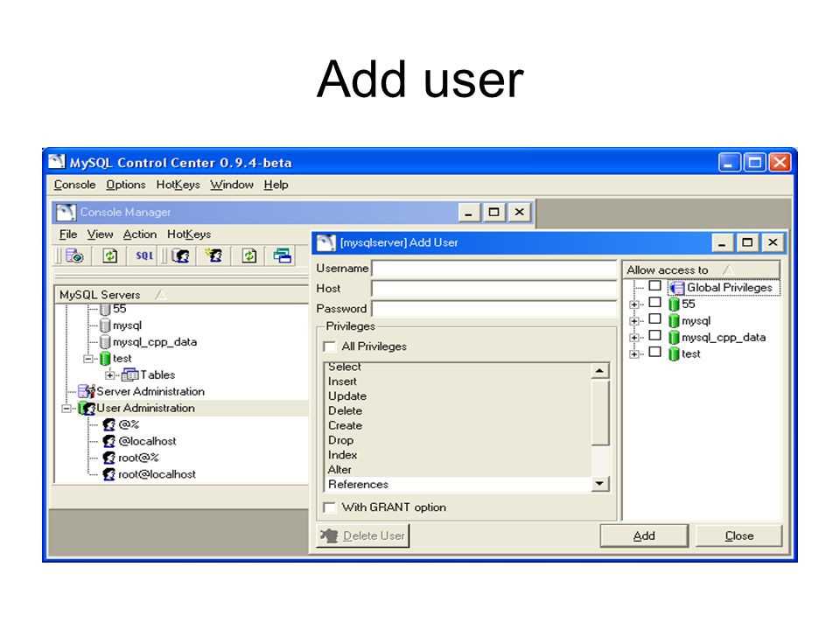Click the Server Administration icon
The width and height of the screenshot is (840, 630).
[x=87, y=392]
